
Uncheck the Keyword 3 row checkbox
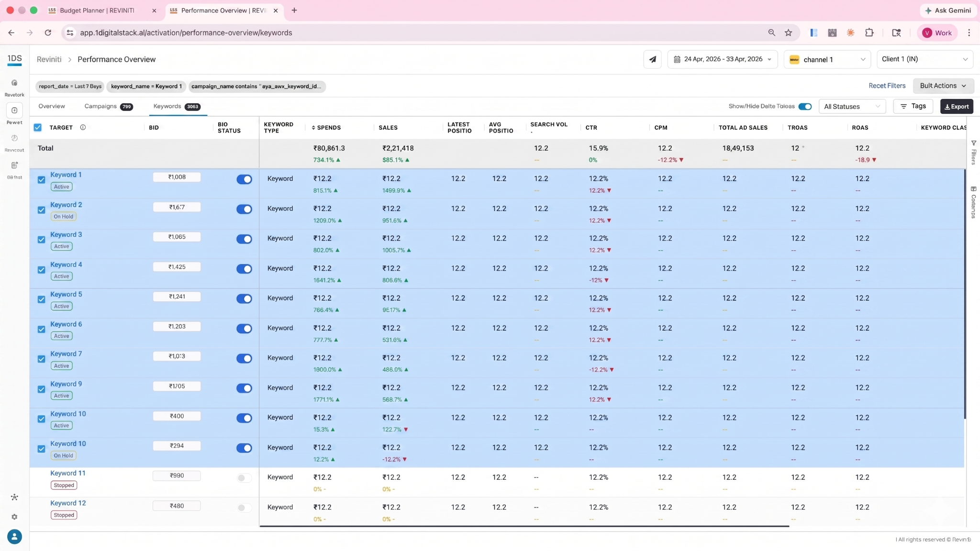tap(42, 240)
